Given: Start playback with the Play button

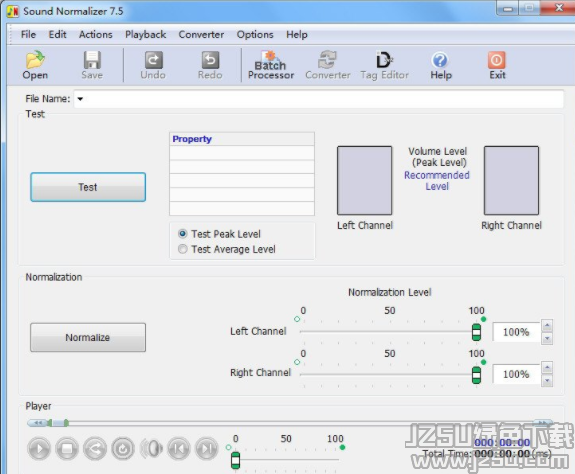Looking at the screenshot, I should point(39,449).
